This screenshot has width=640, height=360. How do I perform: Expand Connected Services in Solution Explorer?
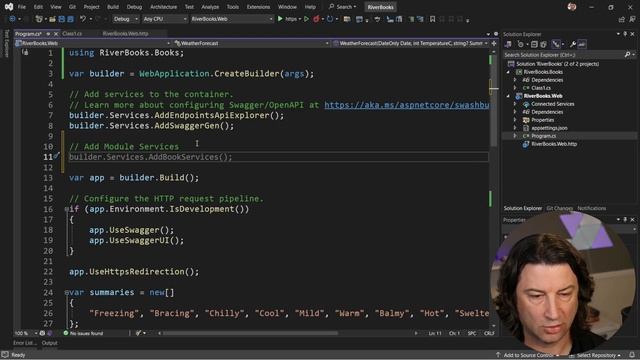coord(515,104)
